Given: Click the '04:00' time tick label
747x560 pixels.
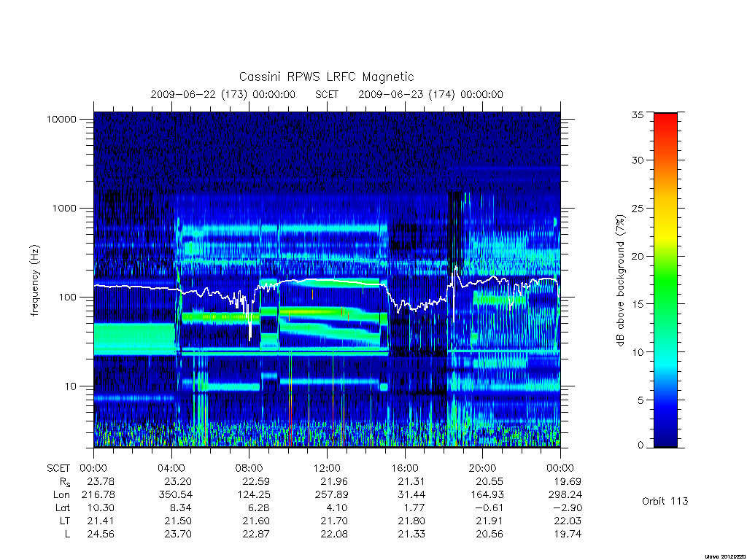Looking at the screenshot, I should click(171, 468).
